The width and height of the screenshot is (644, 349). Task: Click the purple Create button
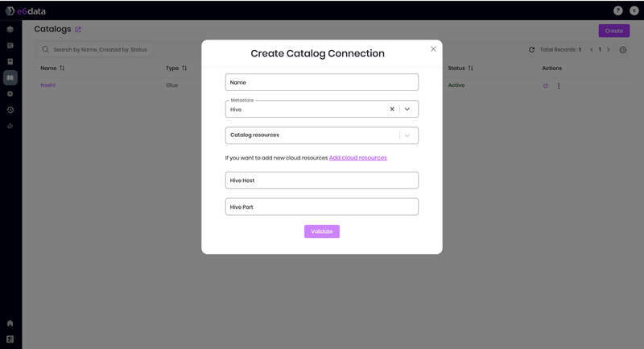point(613,31)
